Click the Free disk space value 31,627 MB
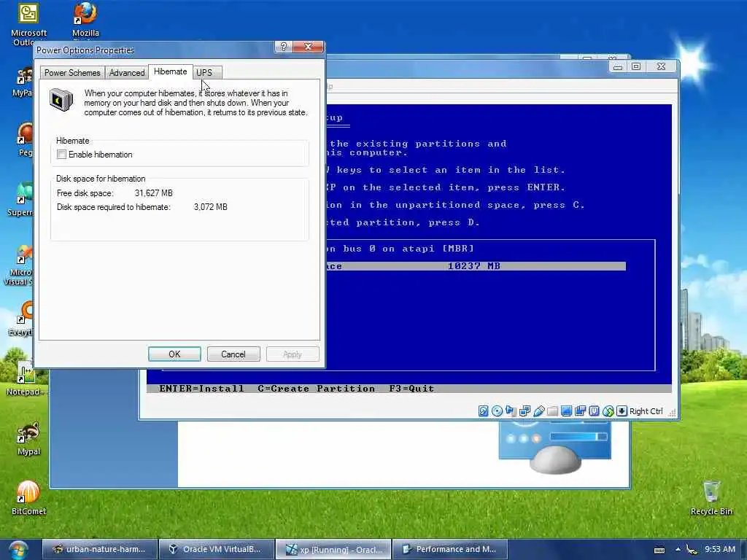This screenshot has height=560, width=747. point(153,192)
